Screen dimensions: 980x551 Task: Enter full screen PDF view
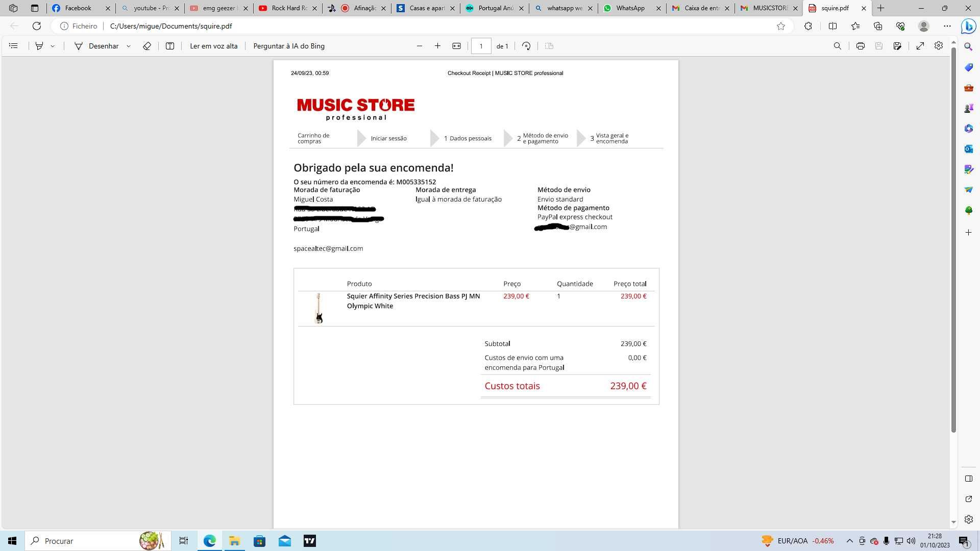pos(920,46)
